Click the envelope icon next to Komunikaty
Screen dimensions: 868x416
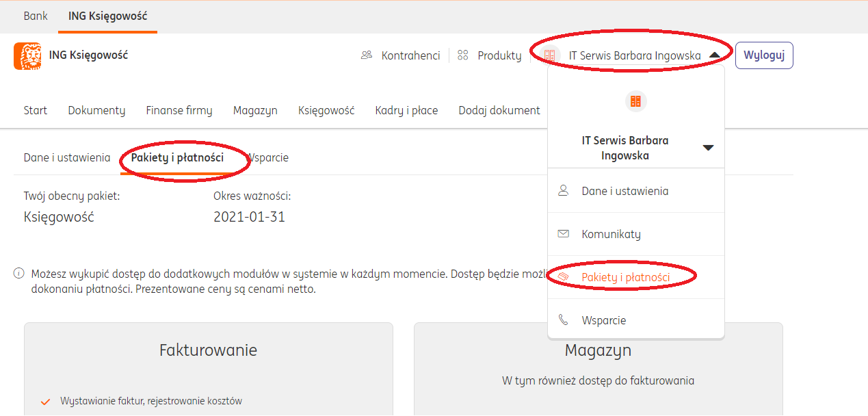click(564, 234)
